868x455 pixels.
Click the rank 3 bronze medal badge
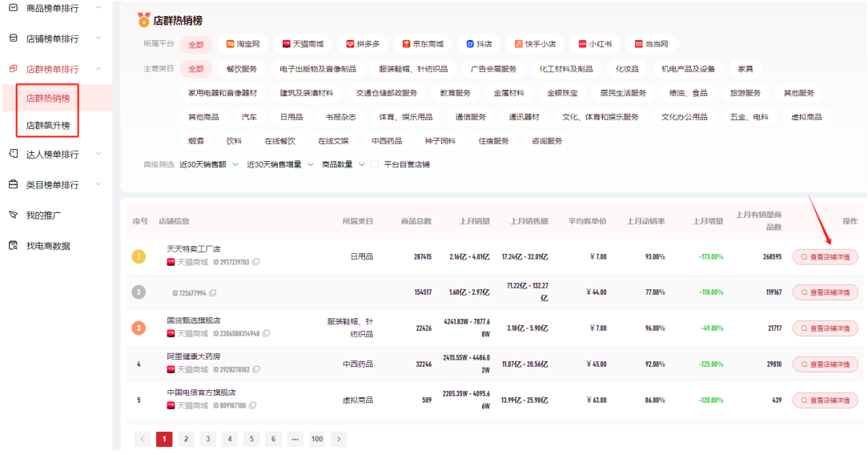coord(139,328)
